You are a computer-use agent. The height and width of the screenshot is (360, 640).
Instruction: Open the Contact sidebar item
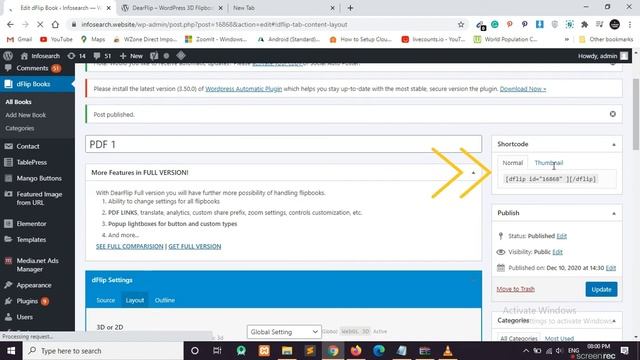[28, 146]
